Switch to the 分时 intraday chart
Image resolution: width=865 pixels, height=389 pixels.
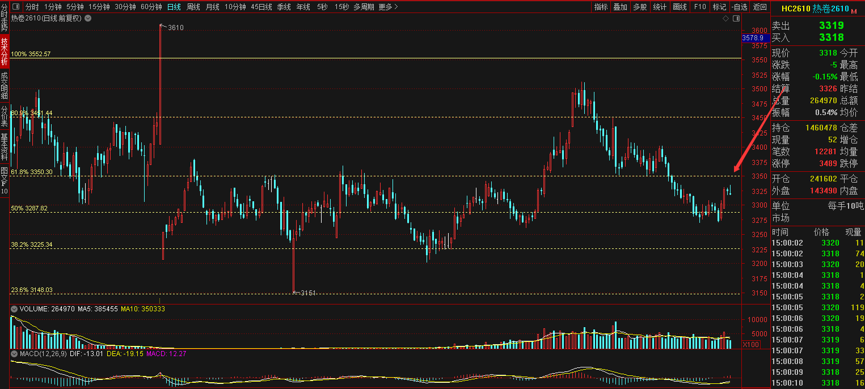click(x=32, y=7)
